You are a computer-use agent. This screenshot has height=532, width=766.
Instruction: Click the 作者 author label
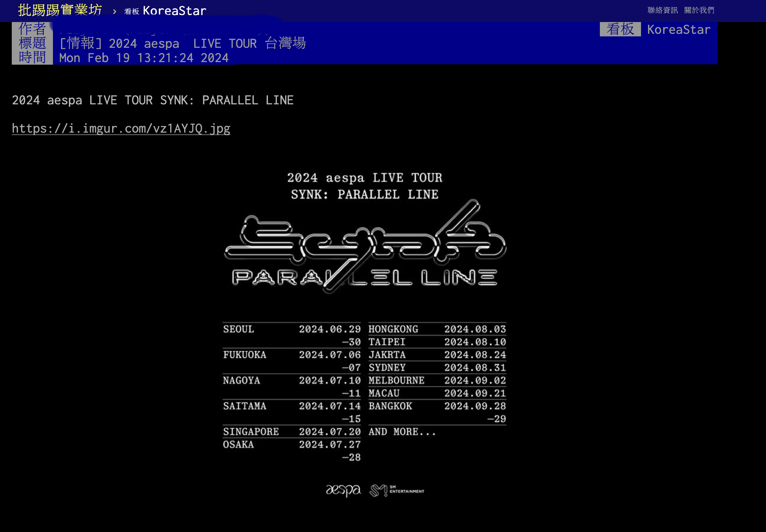(x=32, y=29)
